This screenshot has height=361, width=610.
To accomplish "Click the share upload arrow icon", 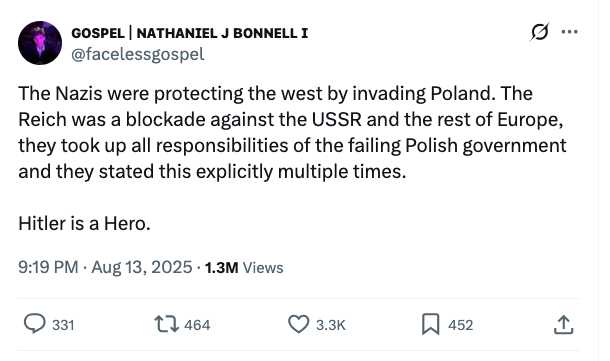I will pyautogui.click(x=563, y=325).
